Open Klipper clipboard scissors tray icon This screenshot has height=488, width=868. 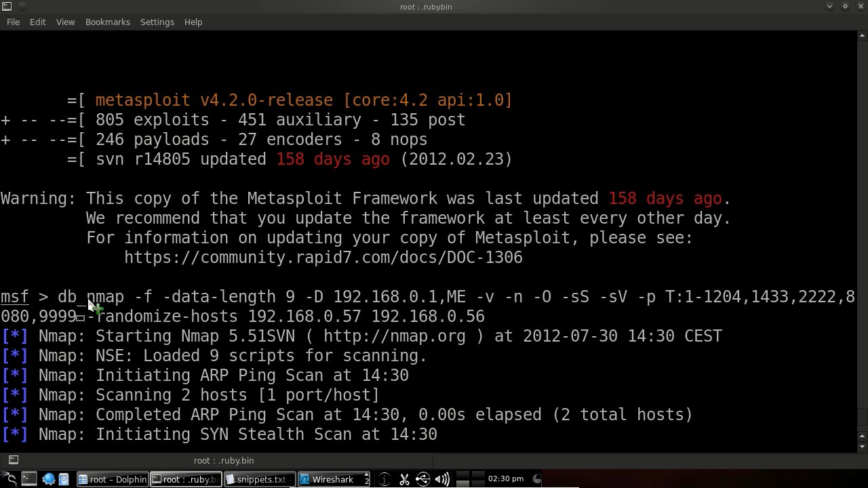pyautogui.click(x=404, y=479)
